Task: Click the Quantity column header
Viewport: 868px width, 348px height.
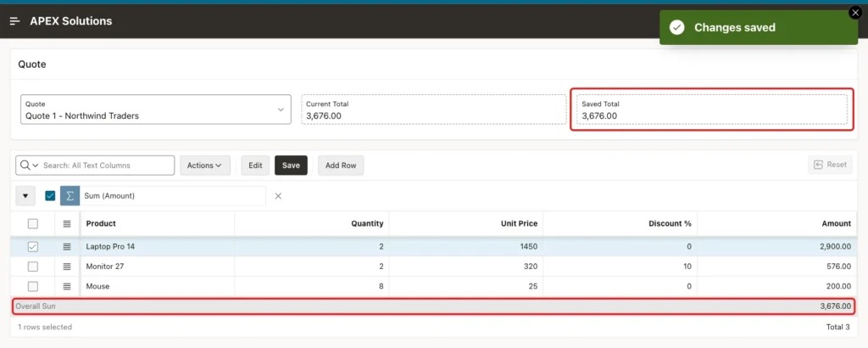Action: 312,224
